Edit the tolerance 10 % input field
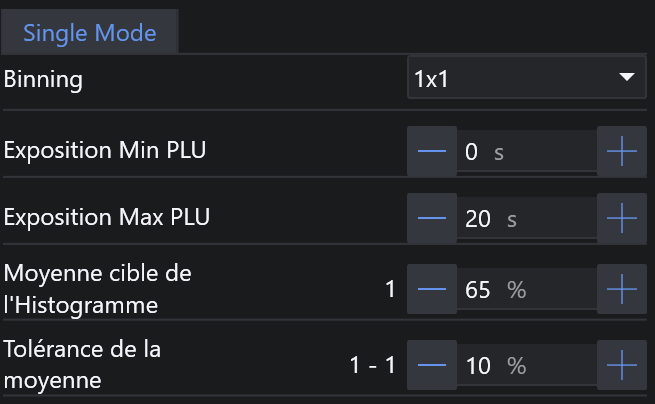Image resolution: width=655 pixels, height=404 pixels. (x=526, y=366)
